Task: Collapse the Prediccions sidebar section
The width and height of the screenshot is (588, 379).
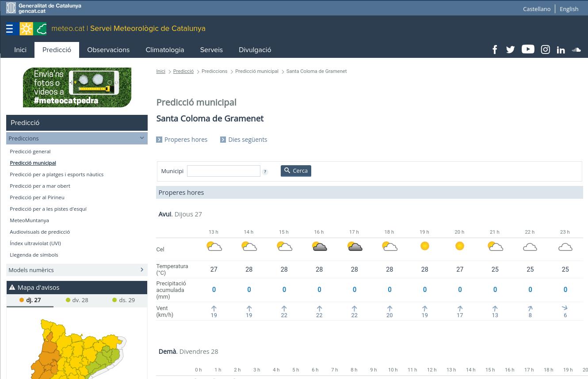Action: point(142,138)
